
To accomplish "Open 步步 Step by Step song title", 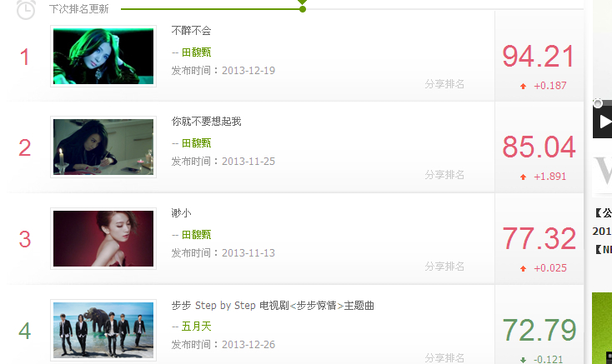I will 273,305.
